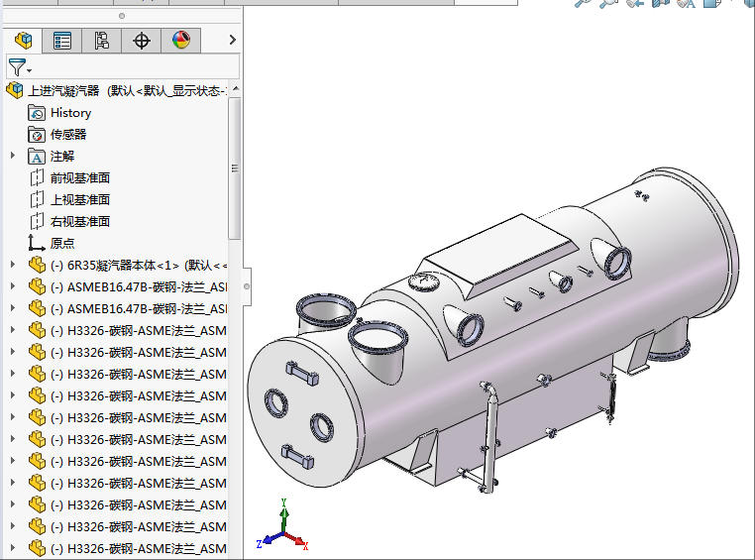Screen dimensions: 755x560
Task: Collapse the feature tree panel using side handle
Action: (247, 286)
